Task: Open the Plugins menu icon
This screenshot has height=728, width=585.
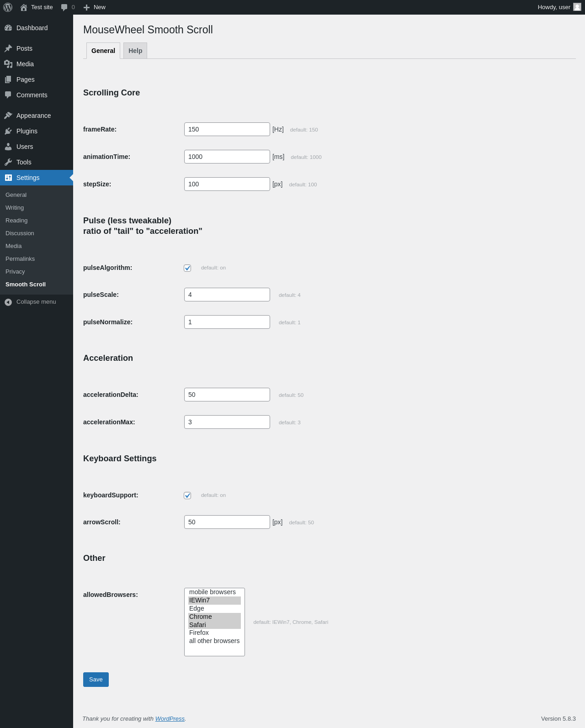Action: 8,131
